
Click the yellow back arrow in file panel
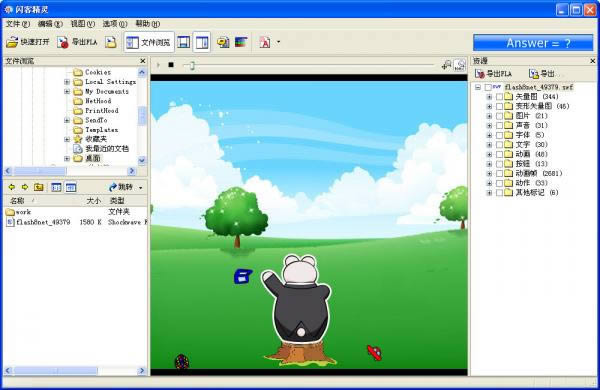tap(11, 187)
